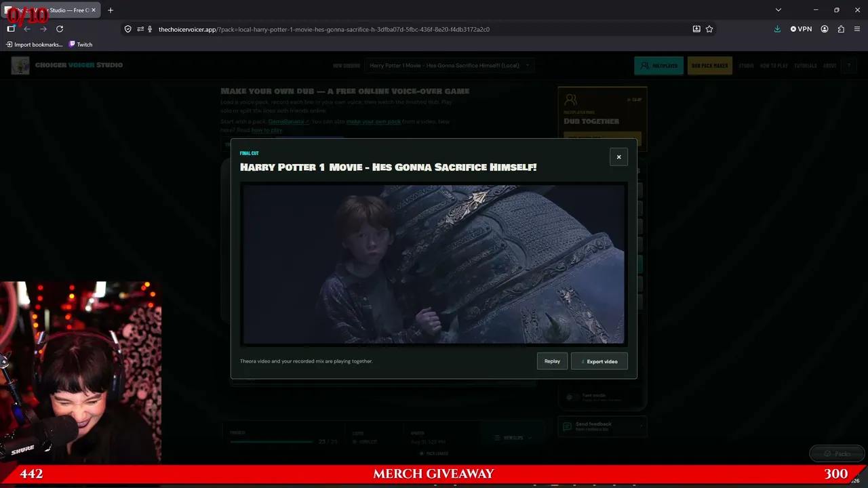Click the dubbing progress bar
Screen dimensions: 868x488
(x=271, y=442)
